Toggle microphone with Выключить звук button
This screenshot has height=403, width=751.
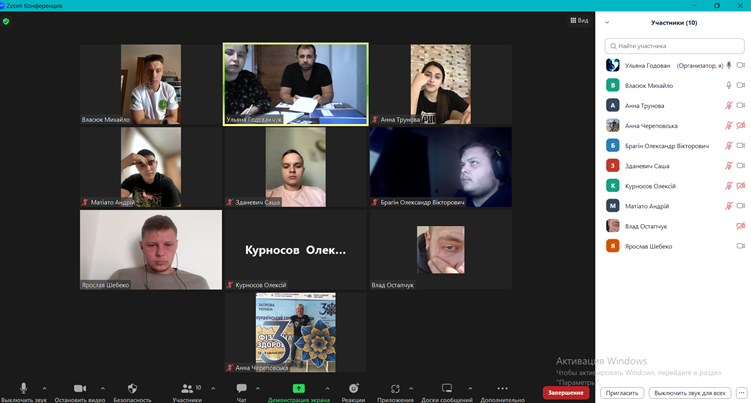(x=23, y=388)
